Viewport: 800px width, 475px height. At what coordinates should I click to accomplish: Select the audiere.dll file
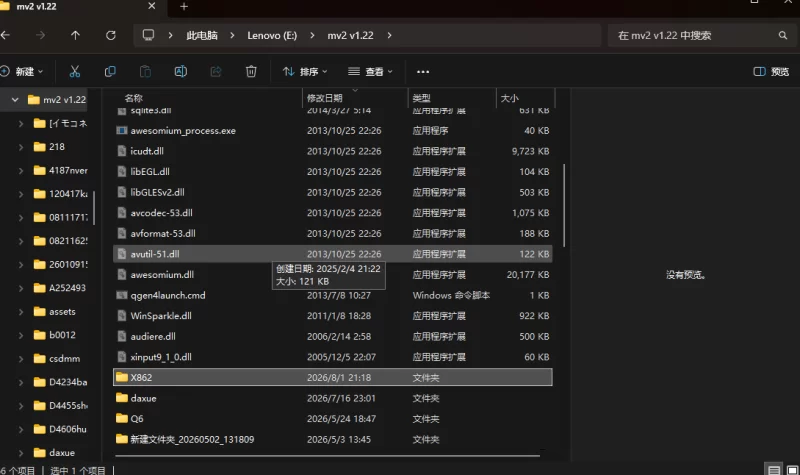(332, 336)
